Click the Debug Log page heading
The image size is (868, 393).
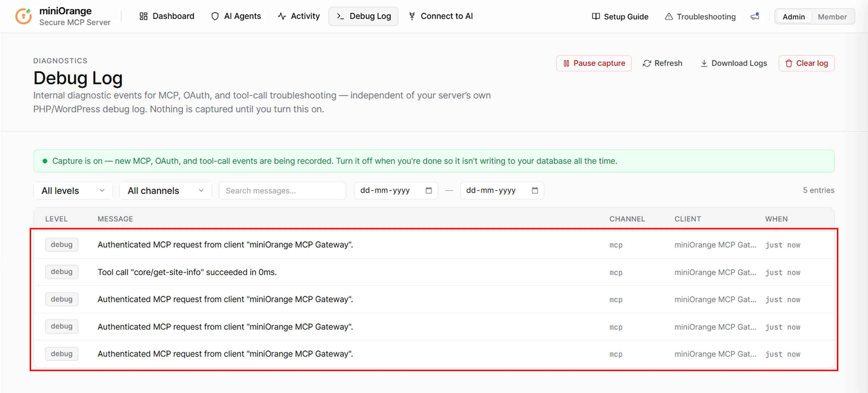(78, 78)
